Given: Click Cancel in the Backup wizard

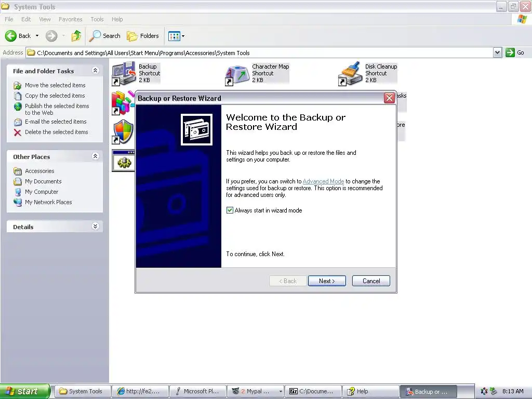Looking at the screenshot, I should point(371,281).
